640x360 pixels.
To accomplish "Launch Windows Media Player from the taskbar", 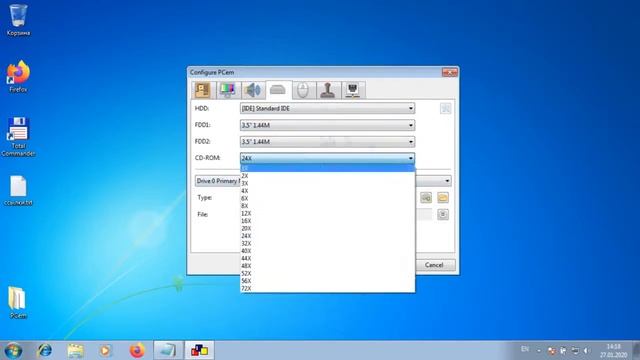I will (106, 351).
